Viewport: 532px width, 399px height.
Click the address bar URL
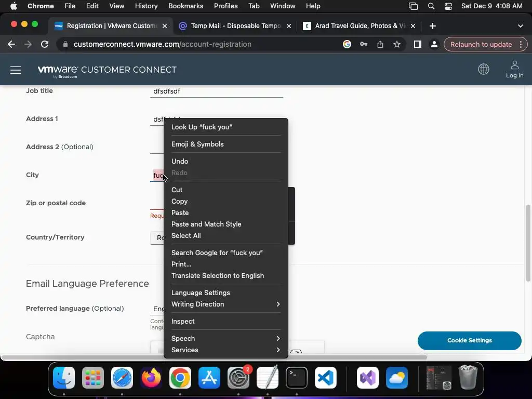pos(162,45)
